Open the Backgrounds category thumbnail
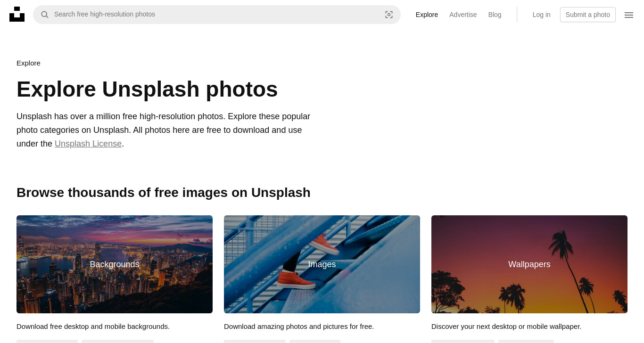Screen dimensions: 644x343 point(115,264)
